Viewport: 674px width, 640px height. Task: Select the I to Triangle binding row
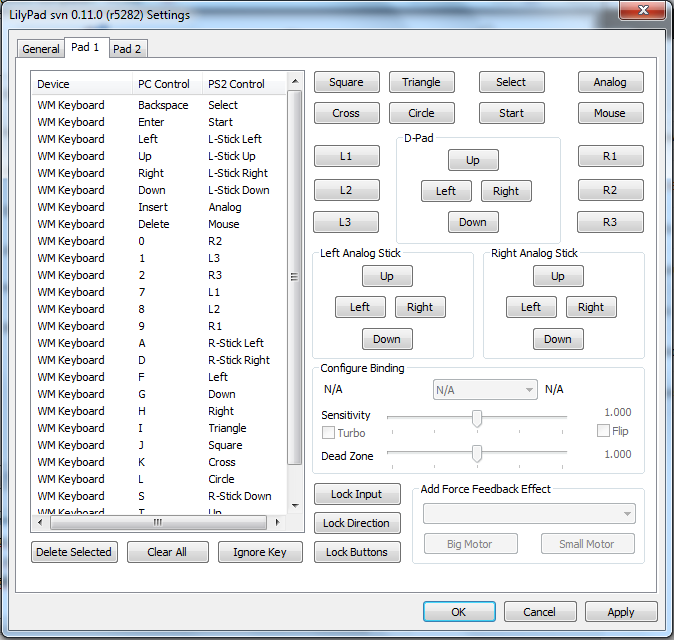point(159,428)
